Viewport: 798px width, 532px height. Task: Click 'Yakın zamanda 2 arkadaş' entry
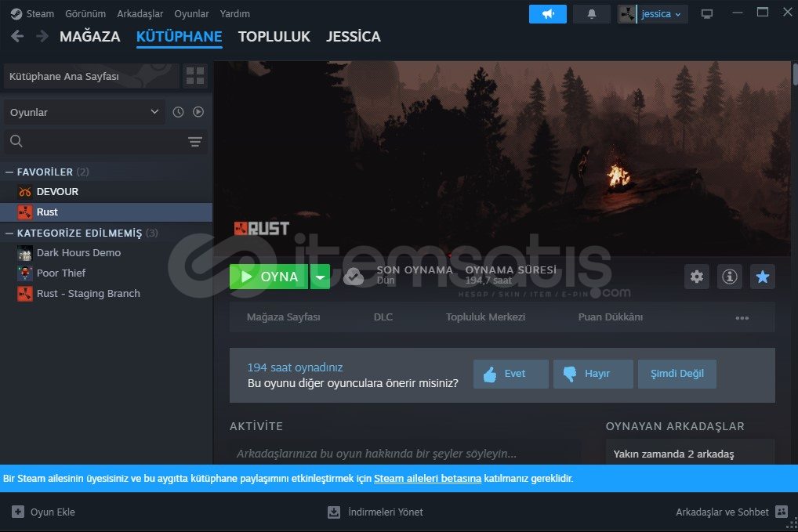[673, 454]
